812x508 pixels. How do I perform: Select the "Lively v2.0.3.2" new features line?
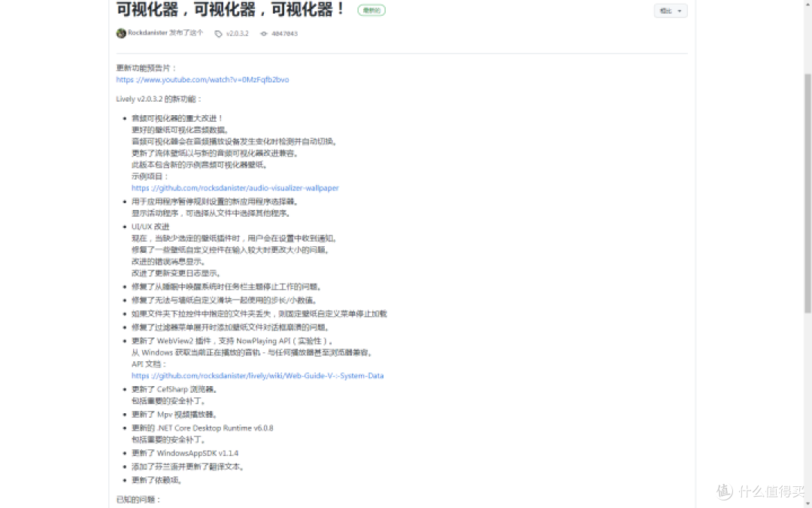(159, 99)
